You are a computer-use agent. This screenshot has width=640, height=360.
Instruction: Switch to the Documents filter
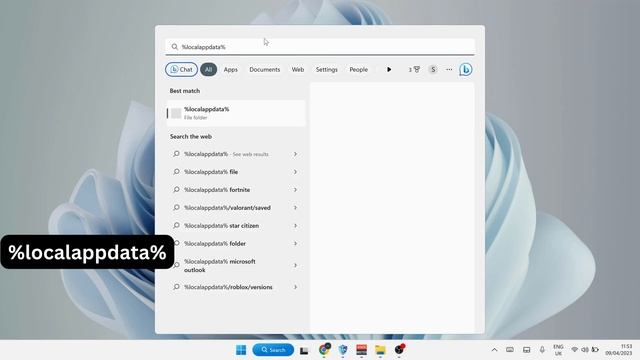[x=264, y=69]
